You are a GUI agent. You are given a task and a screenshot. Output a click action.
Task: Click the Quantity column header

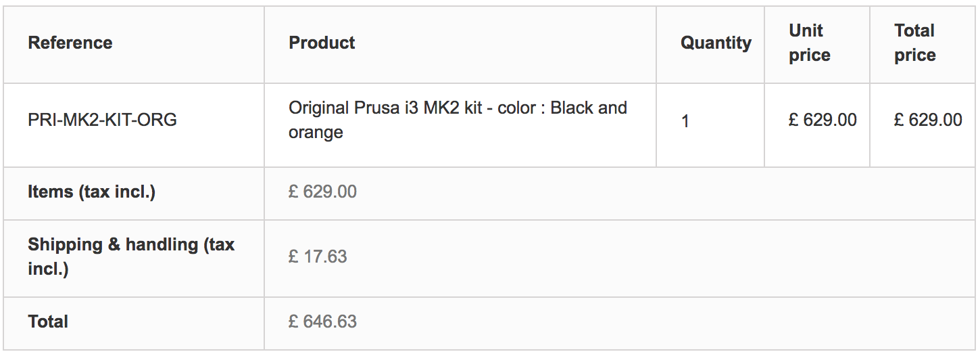[716, 43]
